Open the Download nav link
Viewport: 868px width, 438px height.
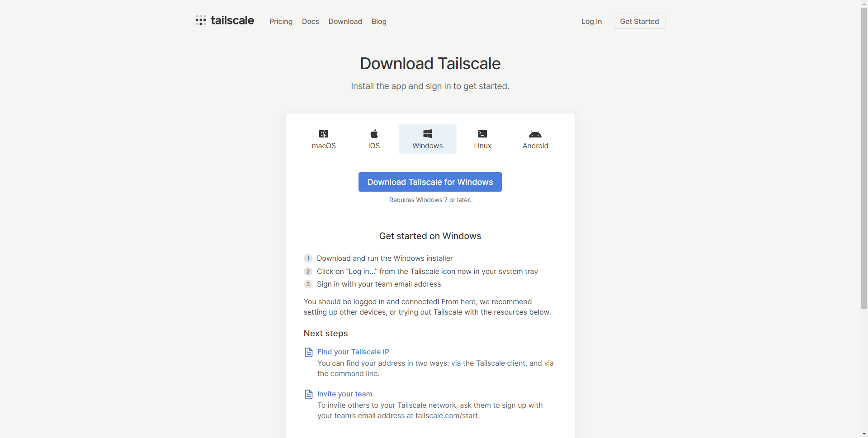point(345,21)
